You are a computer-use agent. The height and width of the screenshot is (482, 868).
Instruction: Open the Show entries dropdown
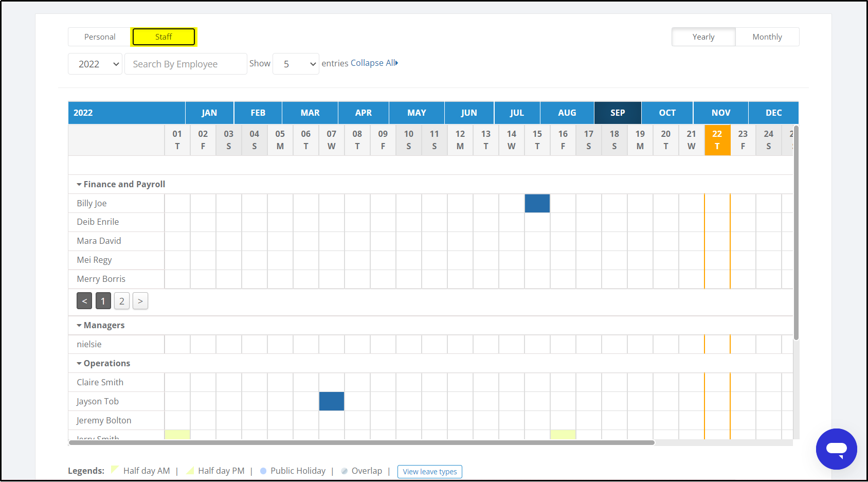pos(296,64)
